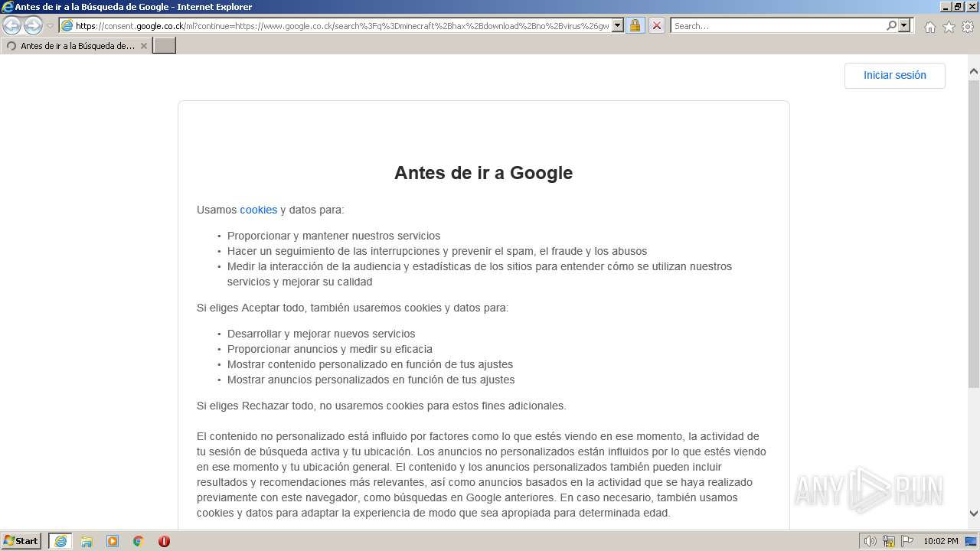This screenshot has width=980, height=551.
Task: Close the current browser tab
Action: point(143,46)
